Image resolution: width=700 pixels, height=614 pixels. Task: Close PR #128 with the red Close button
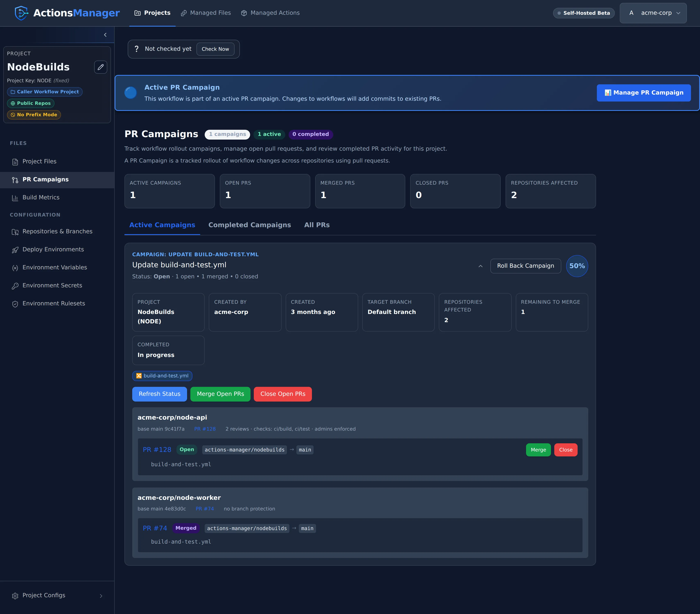[565, 450]
